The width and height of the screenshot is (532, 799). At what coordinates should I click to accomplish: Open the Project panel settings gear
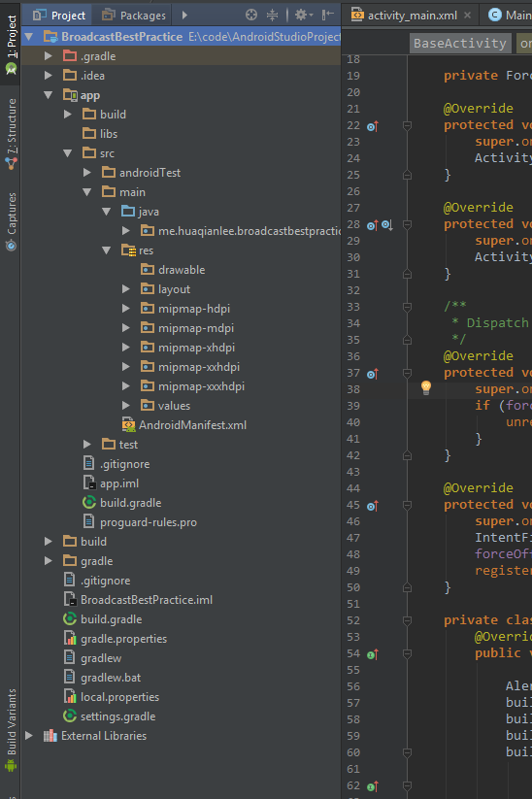304,16
